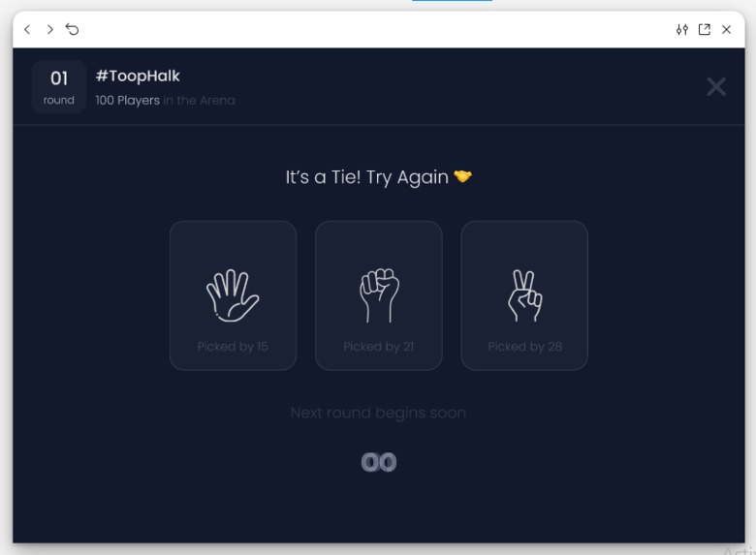Choose the Rock fist card
This screenshot has height=555, width=756.
pyautogui.click(x=378, y=295)
